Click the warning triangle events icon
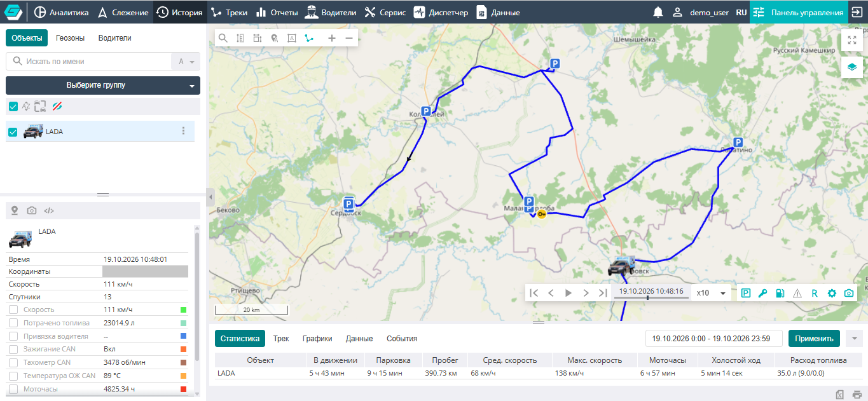 (797, 293)
